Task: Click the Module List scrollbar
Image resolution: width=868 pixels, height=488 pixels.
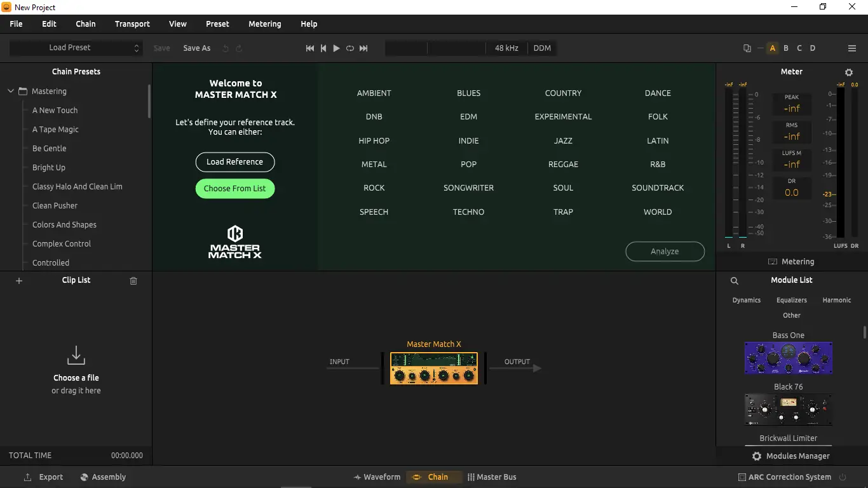Action: tap(864, 332)
